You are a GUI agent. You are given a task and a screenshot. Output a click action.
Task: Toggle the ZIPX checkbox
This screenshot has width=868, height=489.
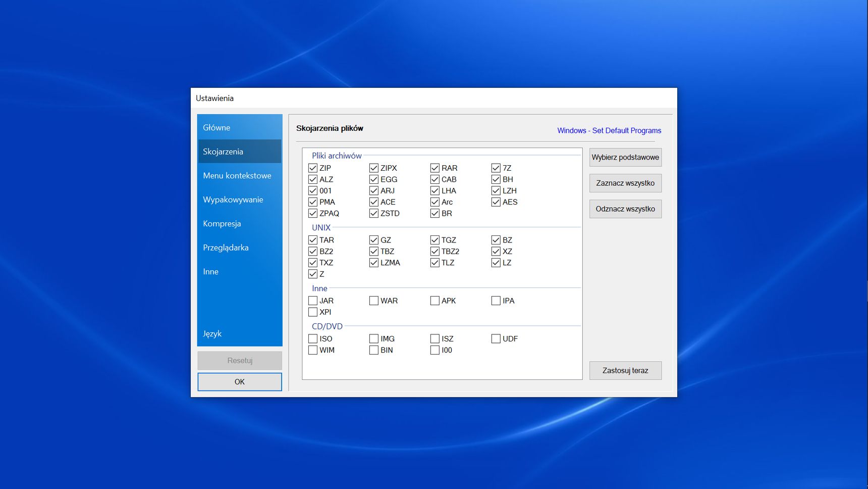click(374, 168)
